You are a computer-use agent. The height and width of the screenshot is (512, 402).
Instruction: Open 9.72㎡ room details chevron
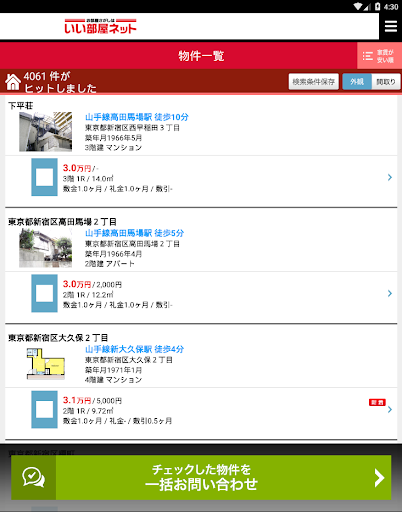(390, 409)
